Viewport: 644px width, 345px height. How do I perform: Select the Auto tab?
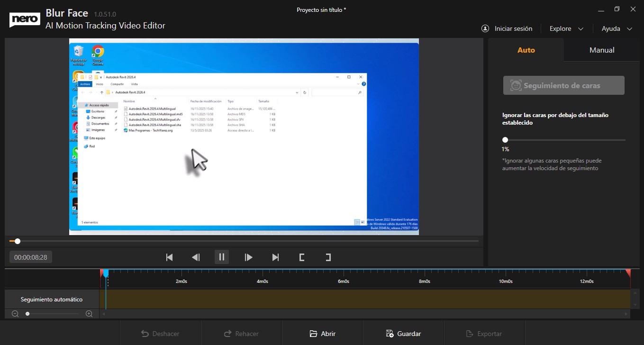tap(526, 49)
